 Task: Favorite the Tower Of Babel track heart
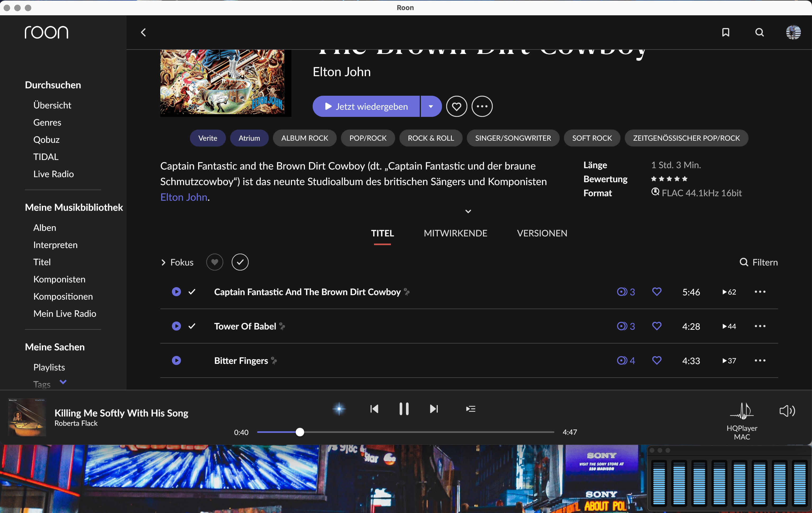656,326
